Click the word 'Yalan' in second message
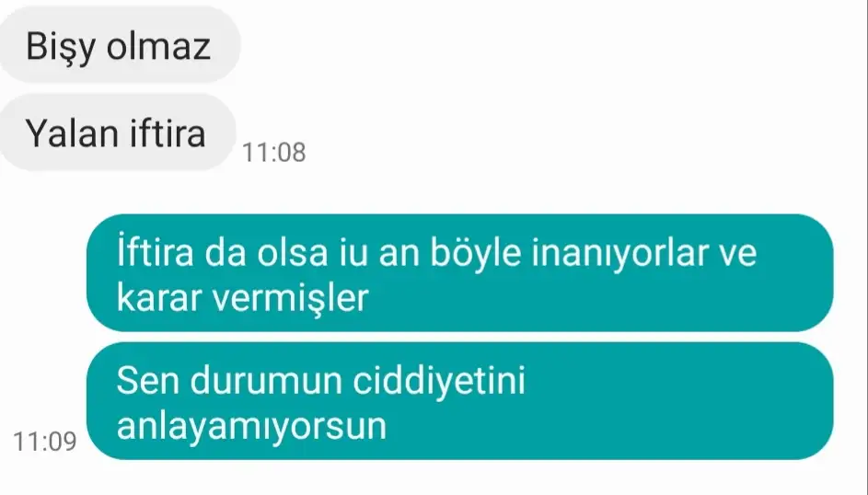Image resolution: width=868 pixels, height=495 pixels. [x=72, y=133]
